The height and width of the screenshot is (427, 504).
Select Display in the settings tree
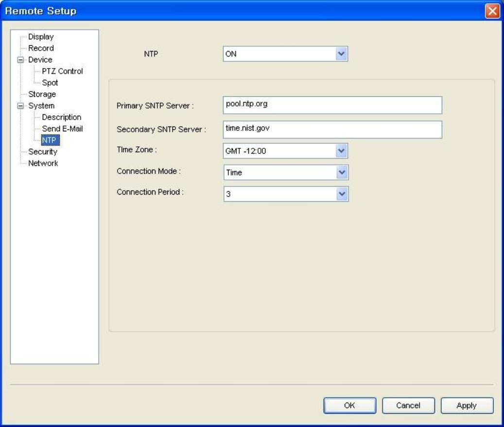(x=41, y=37)
